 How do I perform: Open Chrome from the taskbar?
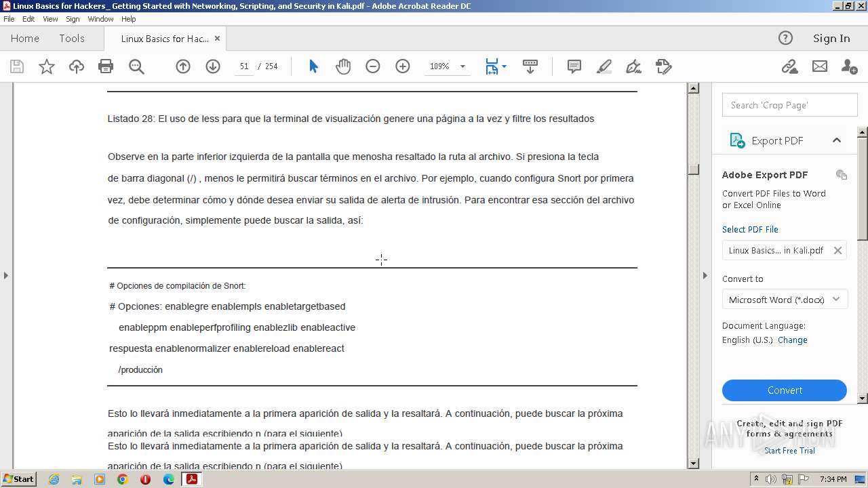(123, 479)
